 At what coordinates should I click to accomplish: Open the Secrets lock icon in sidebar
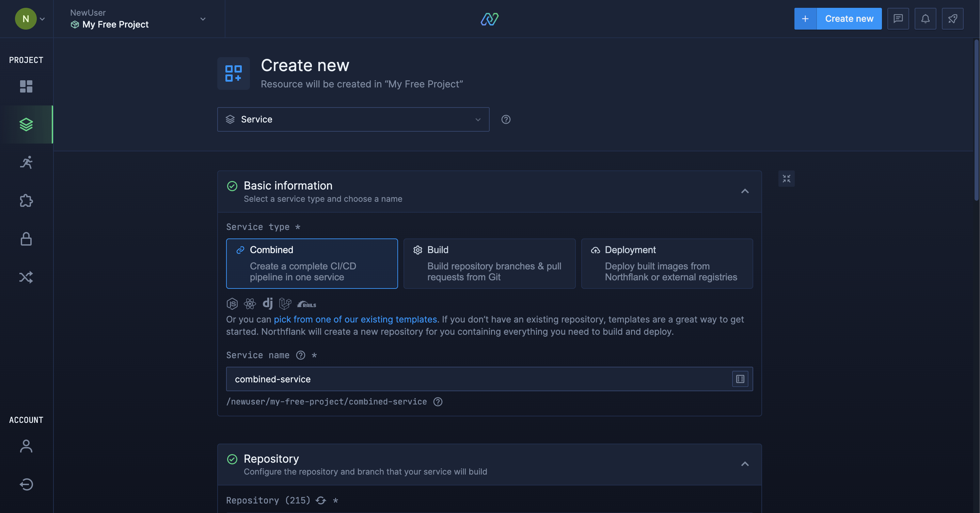pos(26,238)
